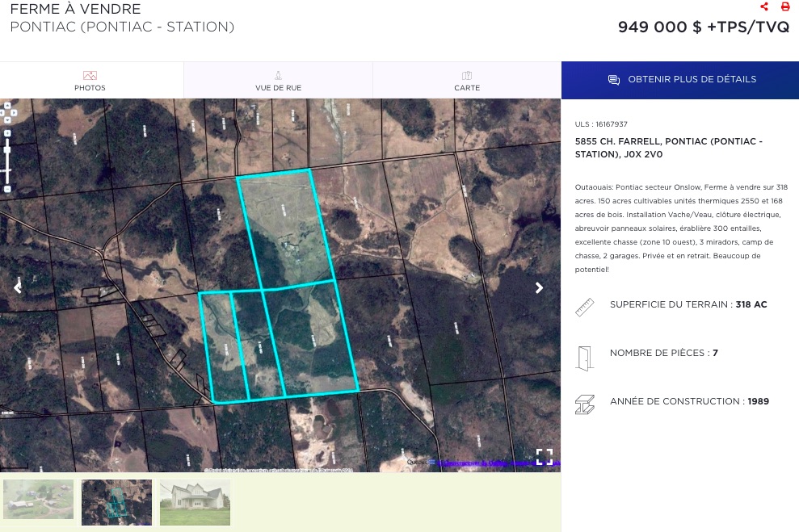Screen dimensions: 799x532
Task: Click Année de construction : 1989
Action: [x=689, y=401]
